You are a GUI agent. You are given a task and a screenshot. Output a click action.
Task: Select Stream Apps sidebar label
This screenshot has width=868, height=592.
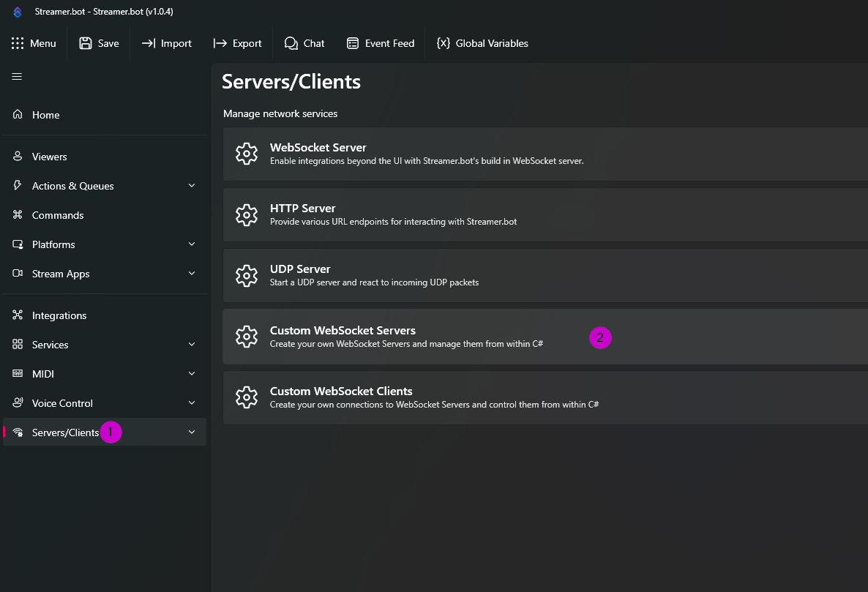pyautogui.click(x=61, y=274)
